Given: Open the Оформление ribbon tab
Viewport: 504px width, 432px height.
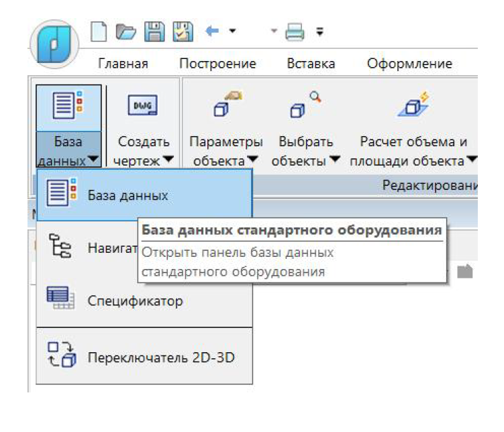Looking at the screenshot, I should (409, 63).
